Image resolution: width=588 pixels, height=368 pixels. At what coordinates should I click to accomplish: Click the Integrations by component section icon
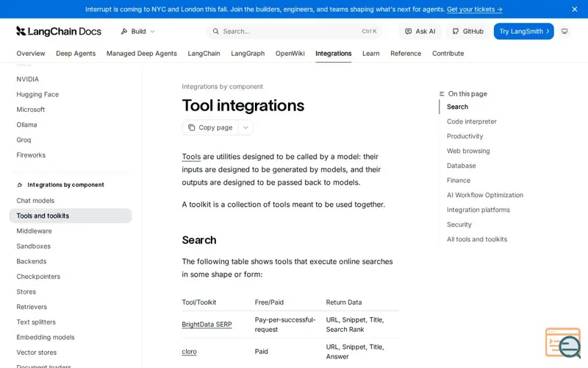[20, 185]
